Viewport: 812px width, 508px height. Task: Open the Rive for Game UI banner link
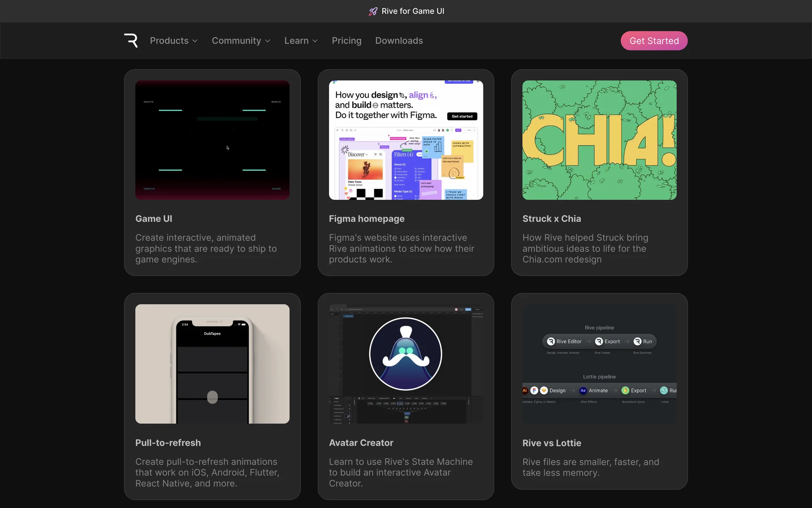coord(412,11)
